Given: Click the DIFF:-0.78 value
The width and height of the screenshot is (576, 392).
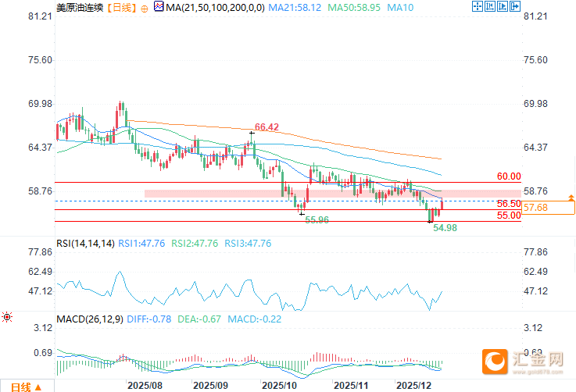Looking at the screenshot, I should [x=148, y=319].
